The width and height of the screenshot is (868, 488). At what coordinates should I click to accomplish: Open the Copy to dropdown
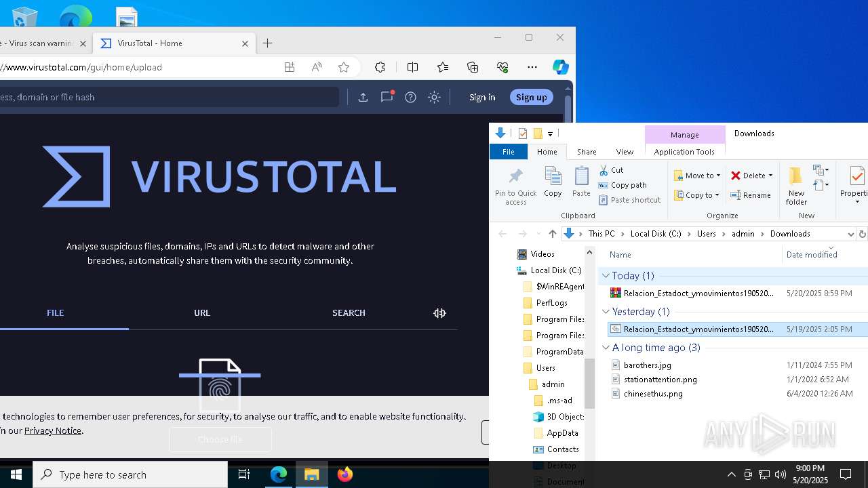(x=696, y=195)
